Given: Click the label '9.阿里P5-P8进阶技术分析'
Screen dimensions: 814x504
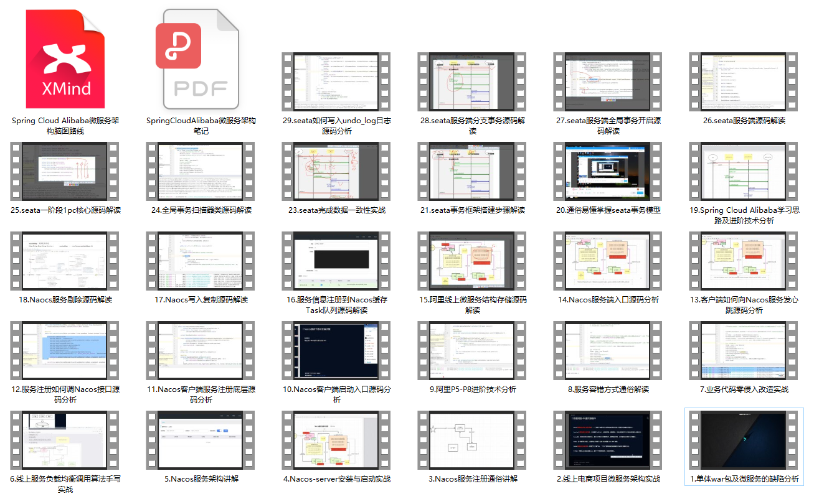Looking at the screenshot, I should pyautogui.click(x=473, y=390).
